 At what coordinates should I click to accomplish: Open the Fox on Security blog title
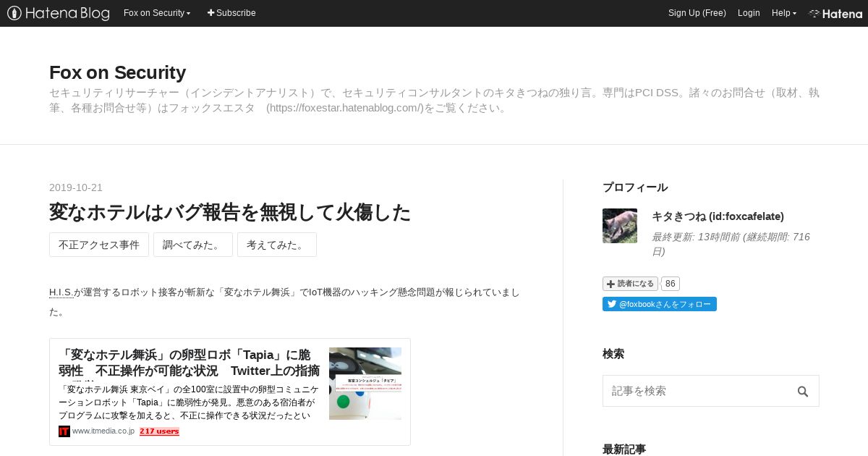coord(117,72)
